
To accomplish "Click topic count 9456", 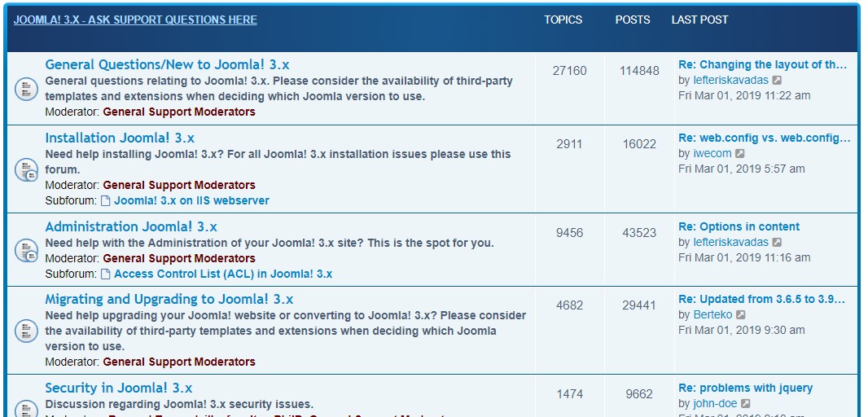I will coord(570,233).
